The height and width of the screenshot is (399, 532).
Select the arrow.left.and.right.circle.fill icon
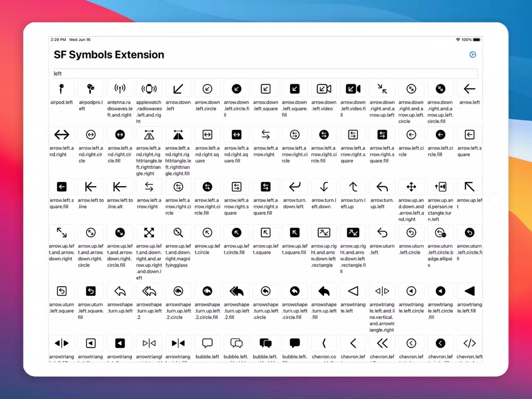pos(120,135)
